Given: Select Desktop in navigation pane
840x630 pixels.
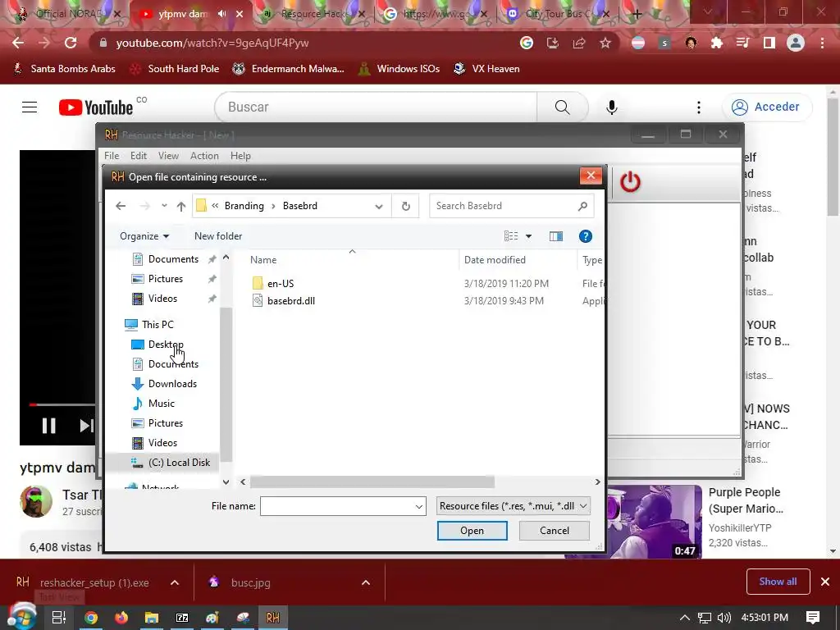Looking at the screenshot, I should 166,345.
